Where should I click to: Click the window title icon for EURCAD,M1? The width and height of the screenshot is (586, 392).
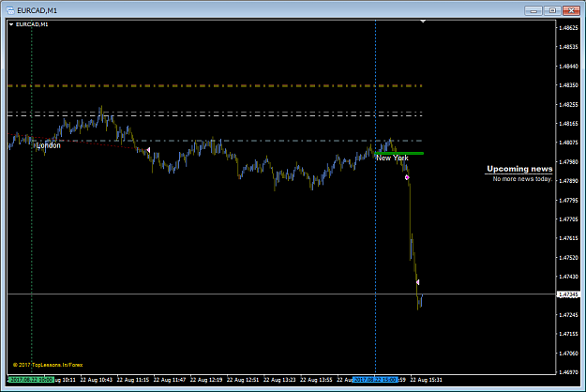10,10
